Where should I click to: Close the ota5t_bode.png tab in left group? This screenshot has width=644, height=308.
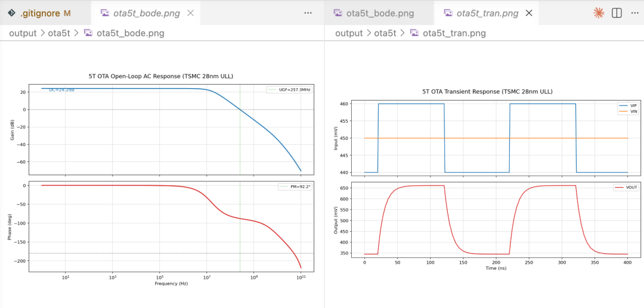pyautogui.click(x=190, y=13)
